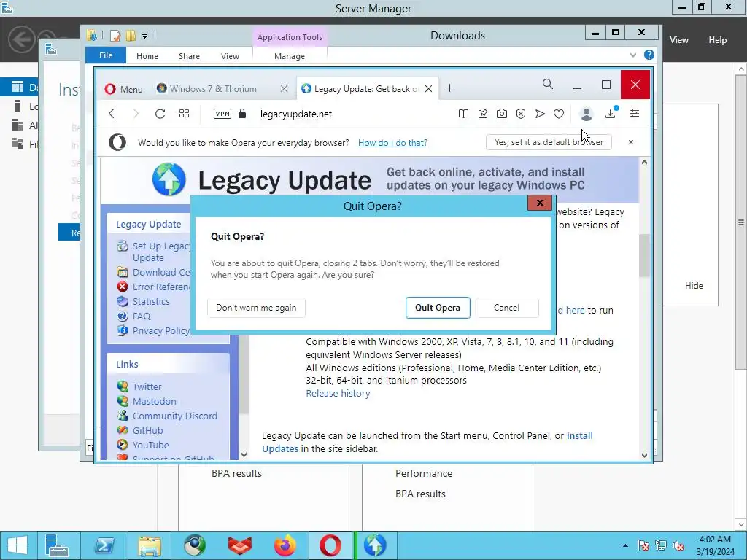The height and width of the screenshot is (560, 747).
Task: Click the edit page pencil icon
Action: click(x=483, y=114)
